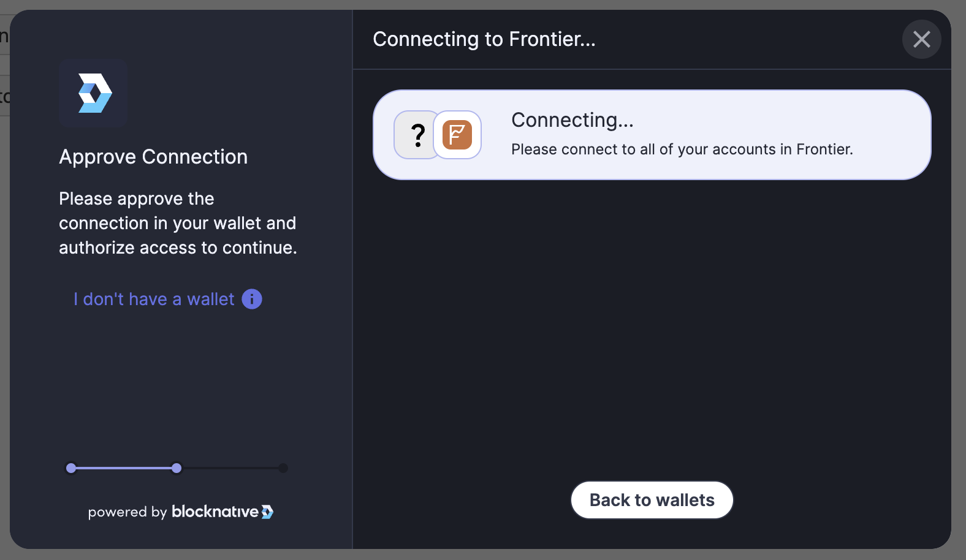Image resolution: width=966 pixels, height=560 pixels.
Task: Dismiss the dialog with the X icon
Action: 921,39
